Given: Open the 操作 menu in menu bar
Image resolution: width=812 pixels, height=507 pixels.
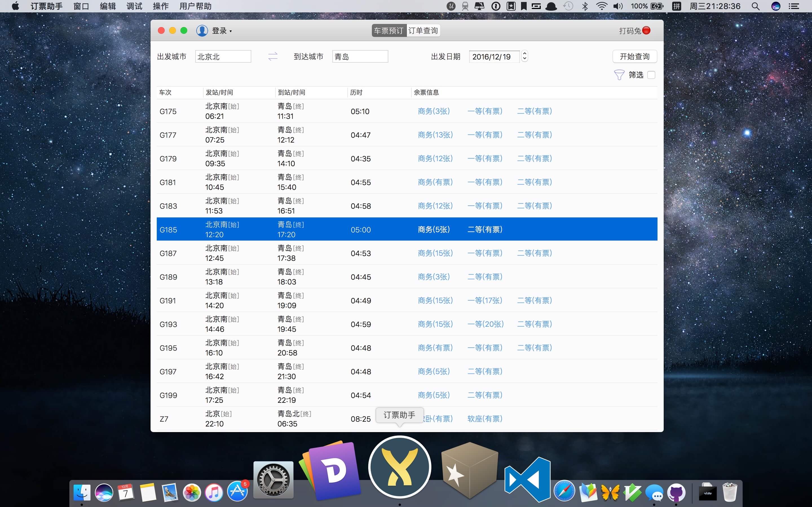Looking at the screenshot, I should [x=160, y=6].
